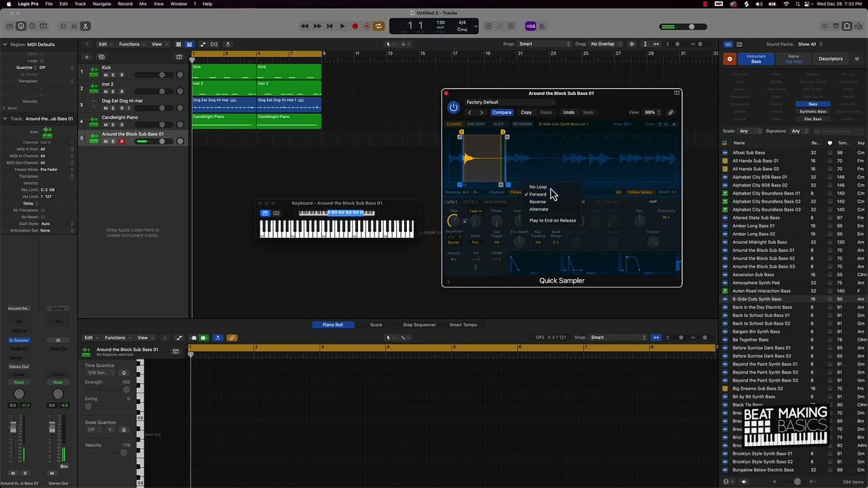Select Reverse playback option
The width and height of the screenshot is (868, 488).
(x=537, y=202)
